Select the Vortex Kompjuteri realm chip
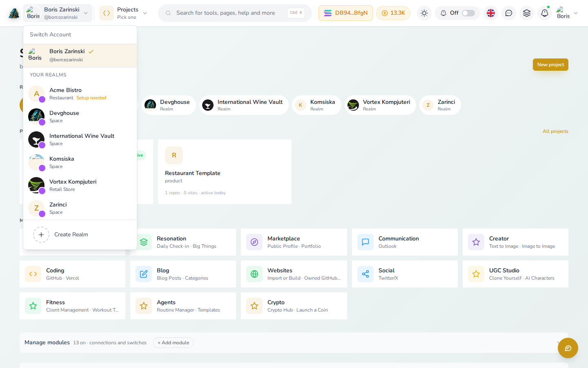Viewport: 588px width, 368px height. (380, 105)
